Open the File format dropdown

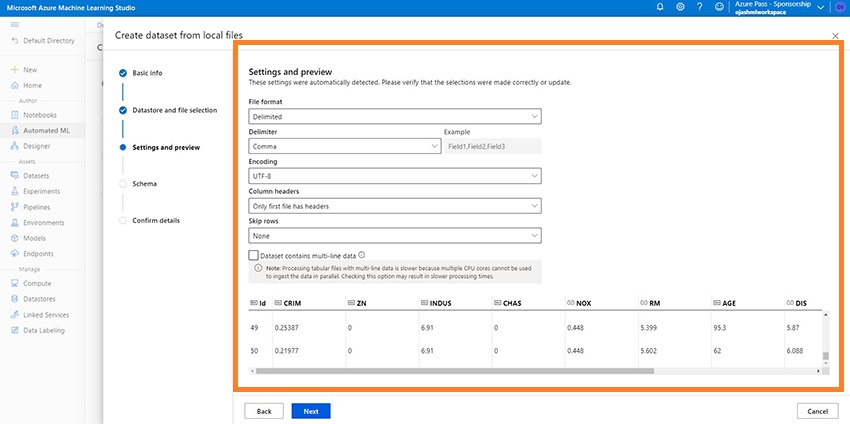[x=395, y=117]
